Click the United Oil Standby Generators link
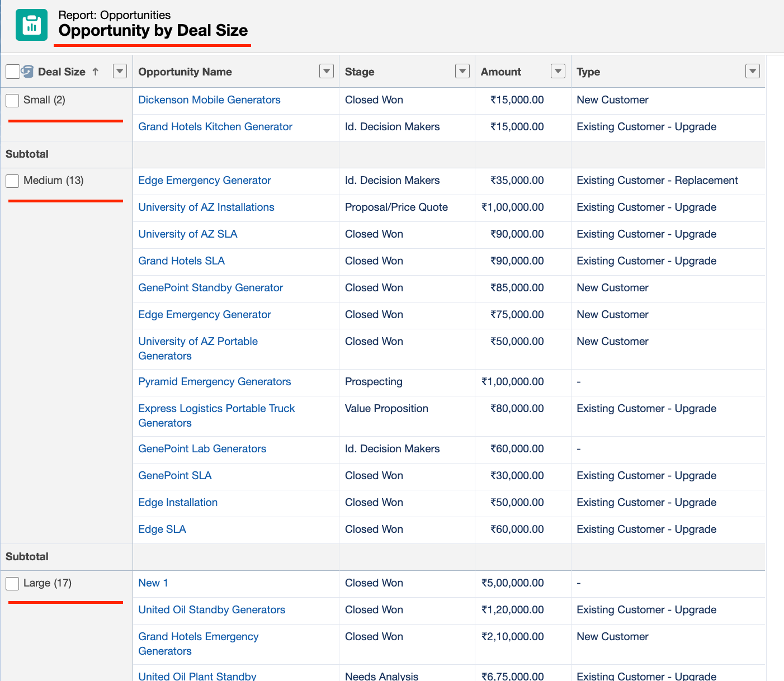 [x=212, y=610]
